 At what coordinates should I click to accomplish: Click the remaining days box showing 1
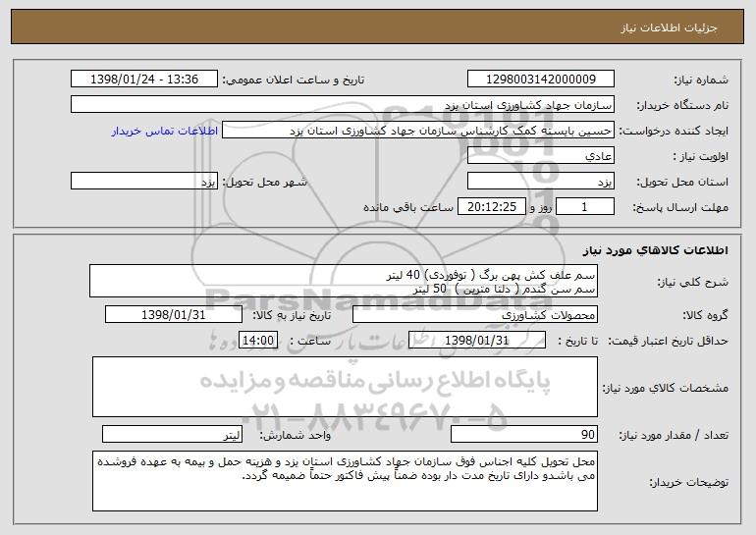585,207
